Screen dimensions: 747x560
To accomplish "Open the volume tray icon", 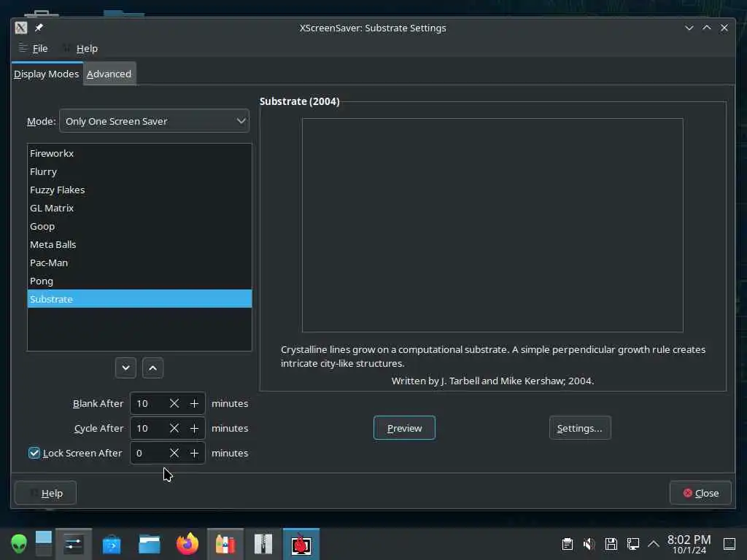I will point(589,544).
